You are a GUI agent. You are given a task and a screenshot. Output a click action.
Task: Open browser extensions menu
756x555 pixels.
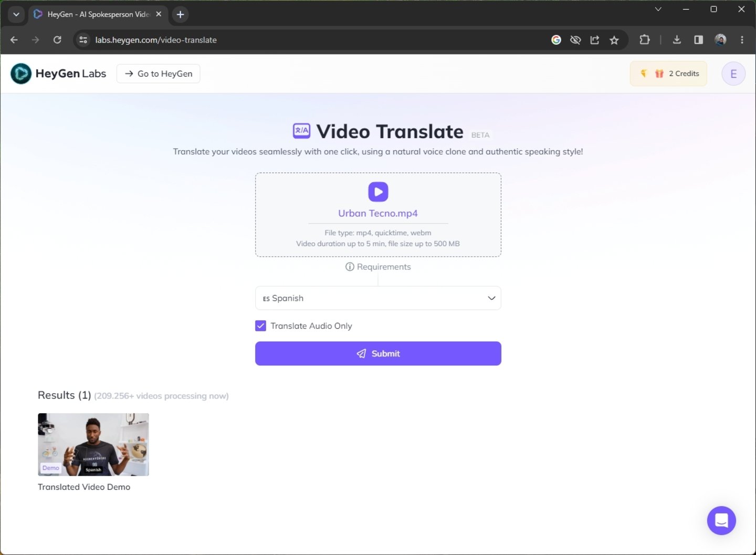click(644, 40)
